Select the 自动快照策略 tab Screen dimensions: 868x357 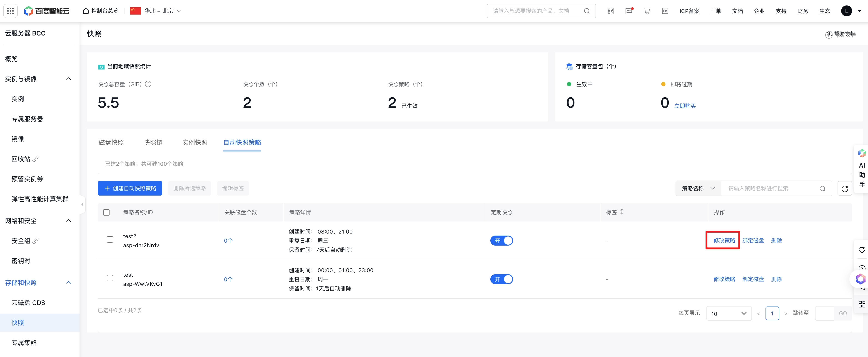242,143
